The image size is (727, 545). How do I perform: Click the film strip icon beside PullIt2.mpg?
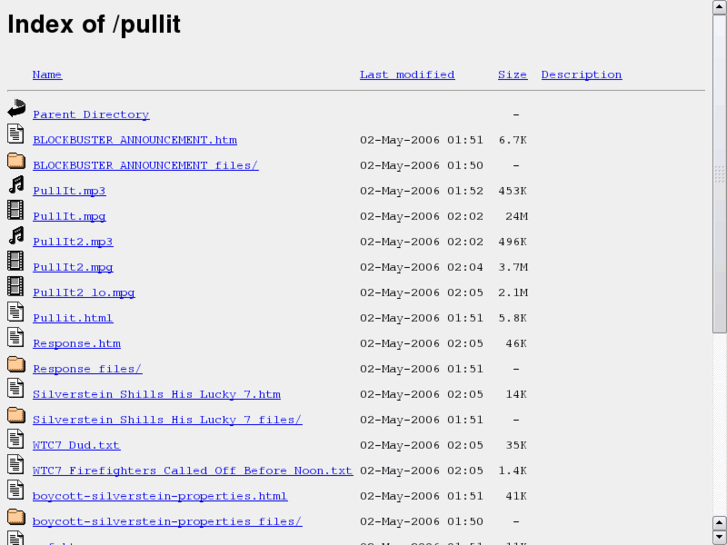click(15, 261)
